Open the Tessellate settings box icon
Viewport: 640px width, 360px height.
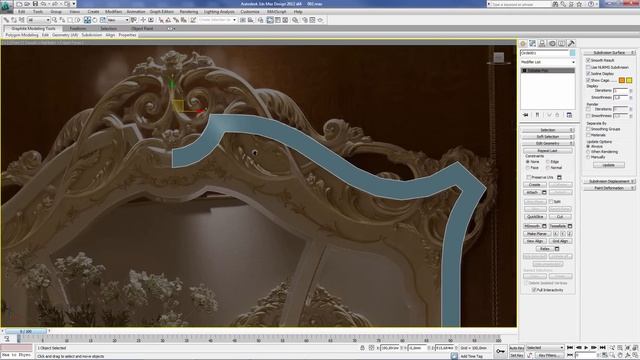[x=570, y=226]
